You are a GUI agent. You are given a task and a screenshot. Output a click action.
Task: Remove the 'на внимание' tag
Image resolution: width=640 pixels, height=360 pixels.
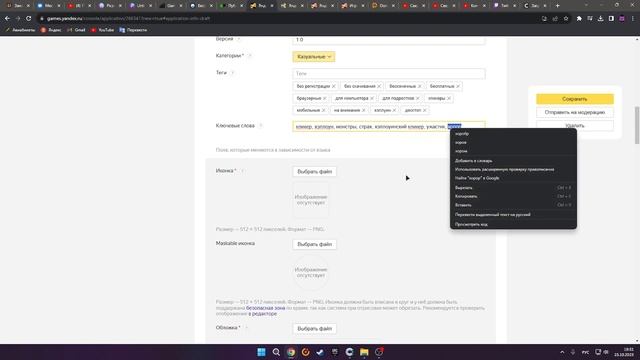point(364,110)
